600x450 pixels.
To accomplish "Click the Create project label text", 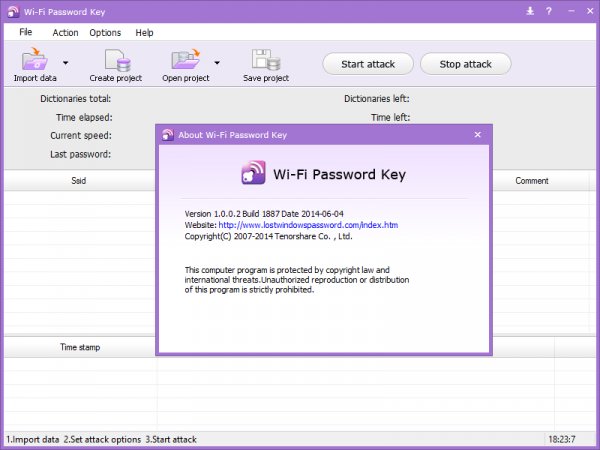I will pyautogui.click(x=116, y=78).
